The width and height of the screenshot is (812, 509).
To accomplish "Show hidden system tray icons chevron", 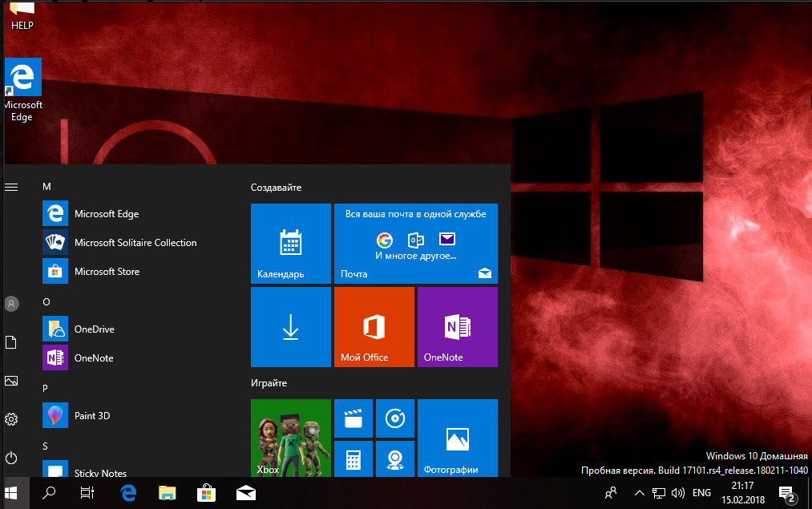I will [x=639, y=492].
